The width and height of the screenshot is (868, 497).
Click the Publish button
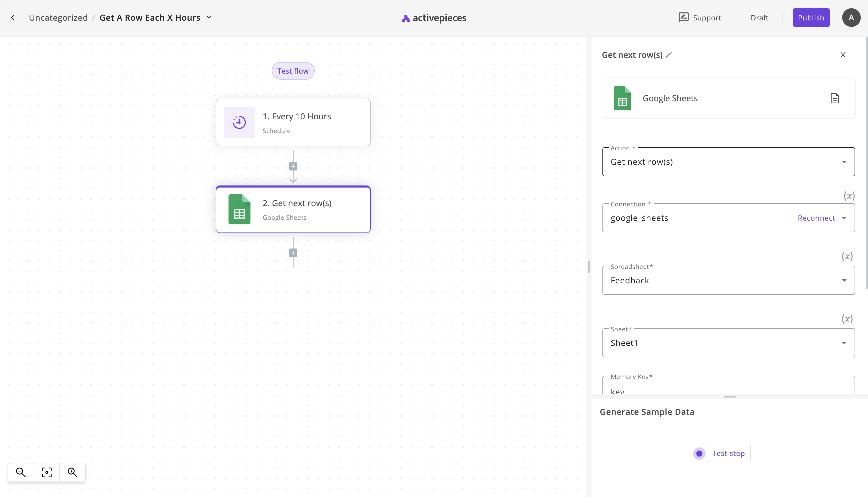(811, 18)
